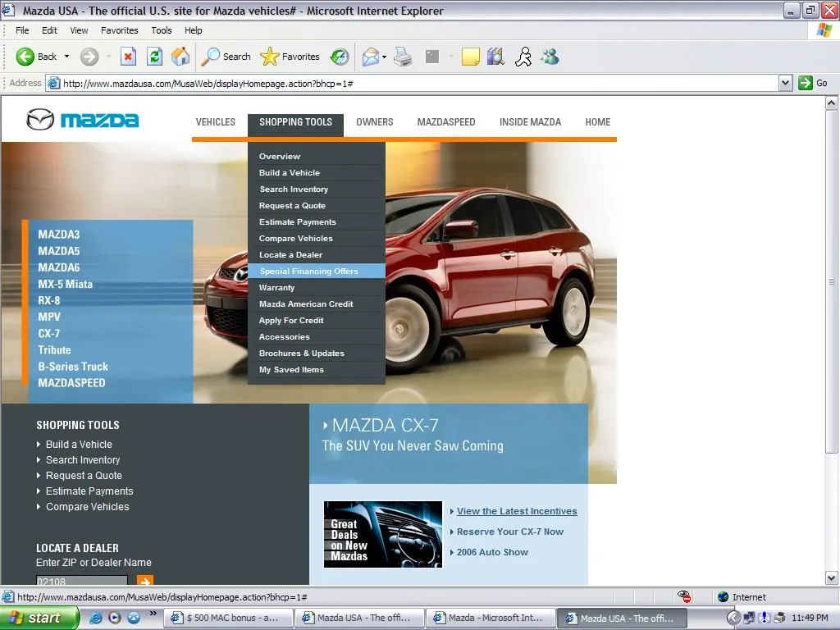The height and width of the screenshot is (630, 840).
Task: Select Special Financing Offers menu entry
Action: tap(309, 272)
